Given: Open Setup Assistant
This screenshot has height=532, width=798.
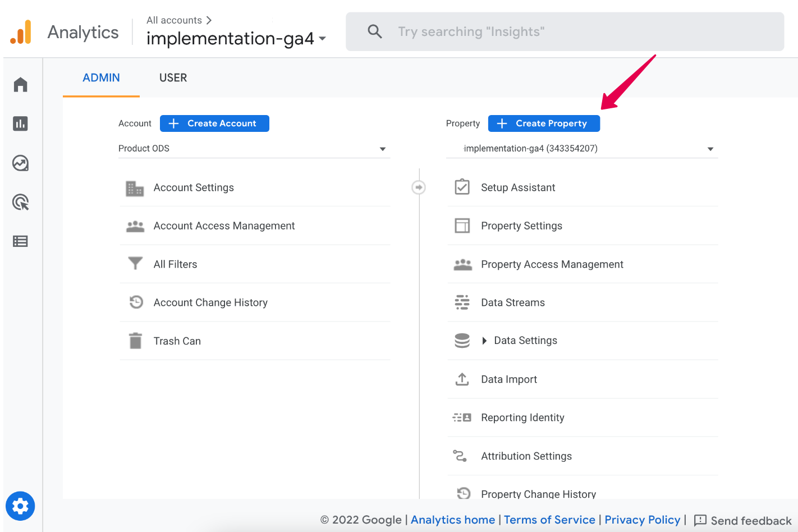Looking at the screenshot, I should coord(517,187).
